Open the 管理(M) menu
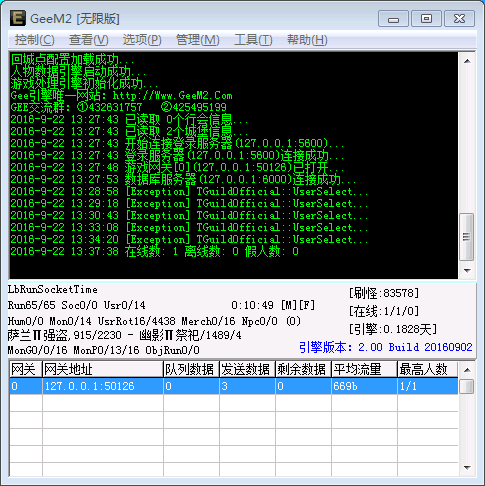 [x=198, y=40]
